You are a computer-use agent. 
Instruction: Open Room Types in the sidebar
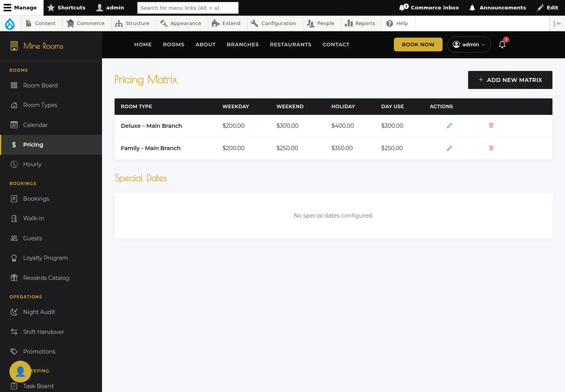[51, 105]
